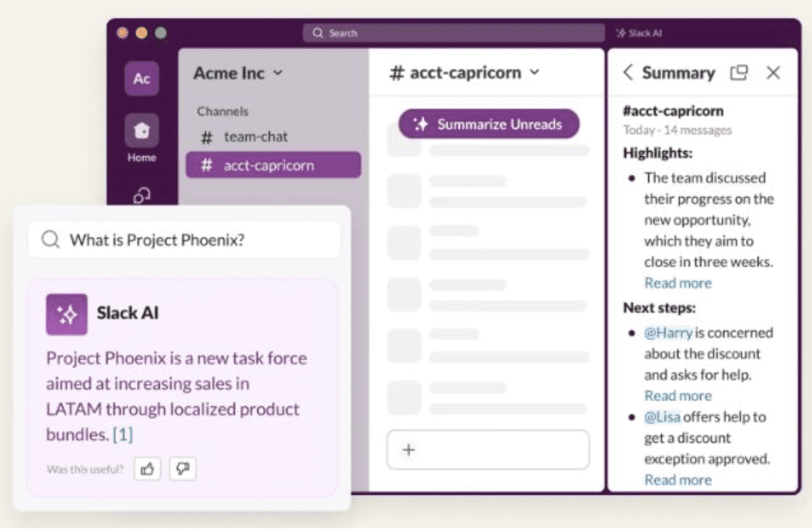This screenshot has width=812, height=529.
Task: Click the thumbs down feedback icon
Action: 183,469
